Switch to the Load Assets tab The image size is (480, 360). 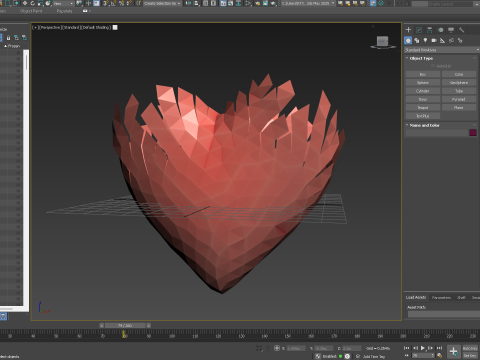(416, 297)
